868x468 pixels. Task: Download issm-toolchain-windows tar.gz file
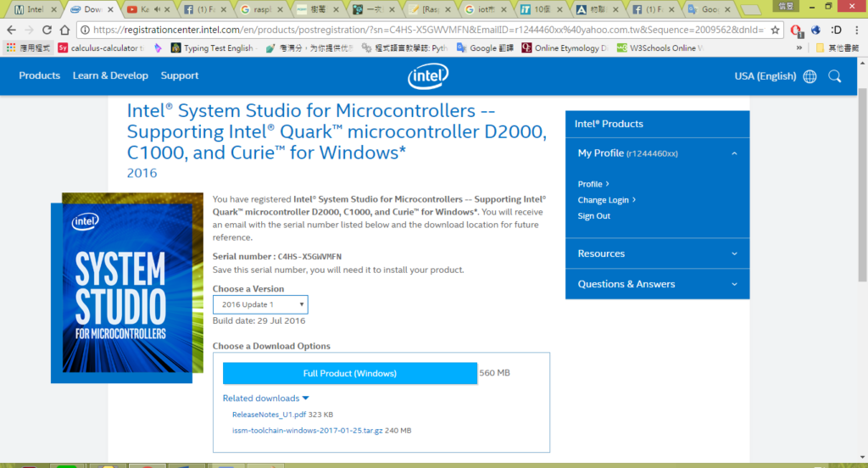307,431
